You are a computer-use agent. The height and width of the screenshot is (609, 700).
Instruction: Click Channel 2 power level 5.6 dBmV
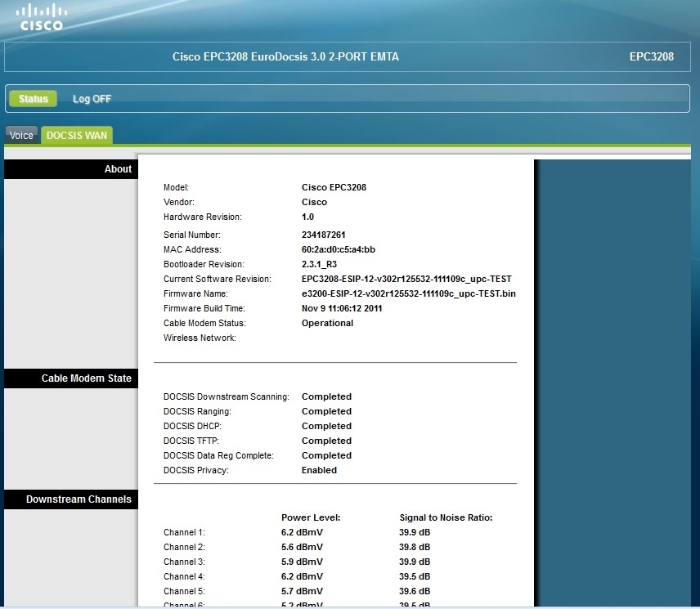[x=303, y=547]
